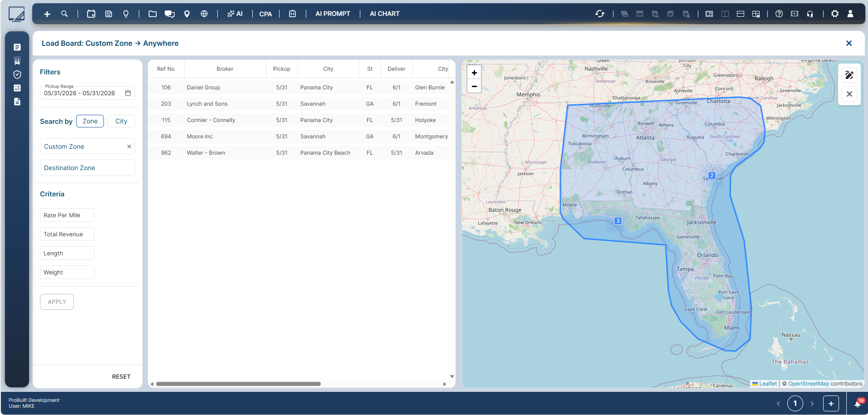Sort by Ref No column header

point(166,69)
